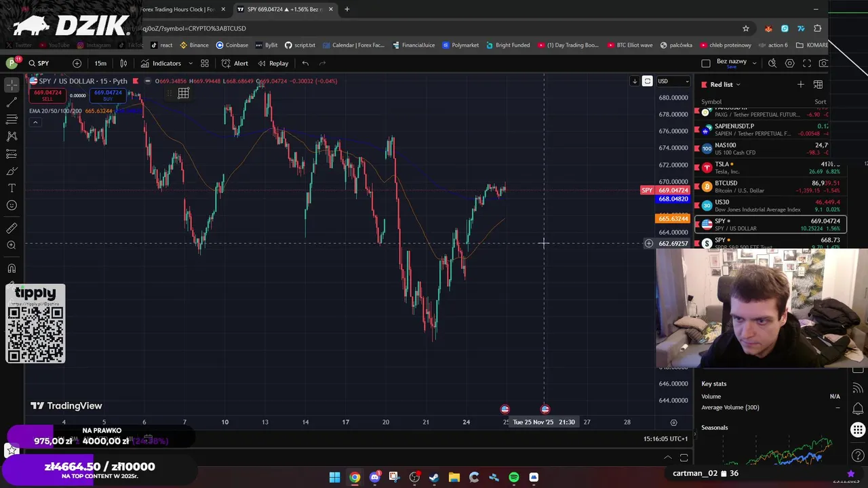Open the emoji icons tool

(x=12, y=205)
